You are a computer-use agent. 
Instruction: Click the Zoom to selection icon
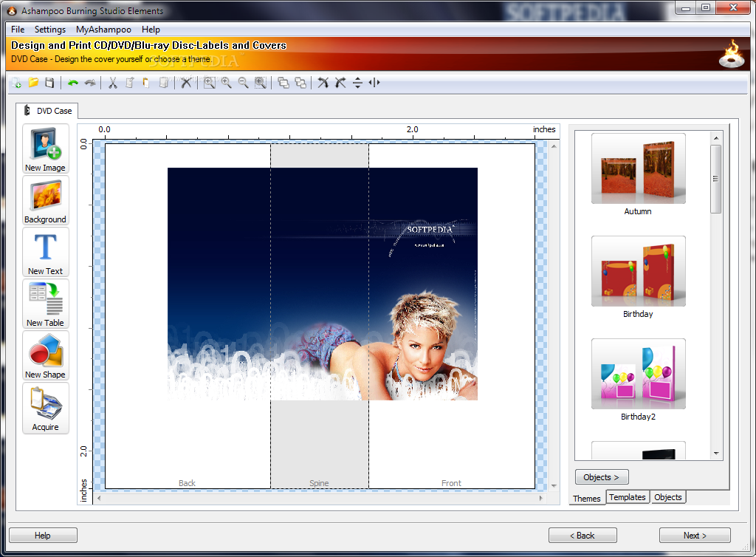click(x=261, y=83)
